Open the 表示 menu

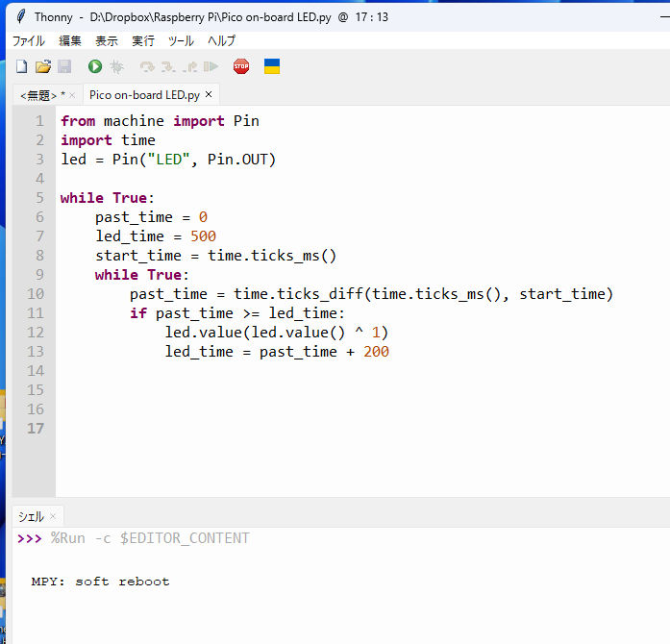pos(107,40)
